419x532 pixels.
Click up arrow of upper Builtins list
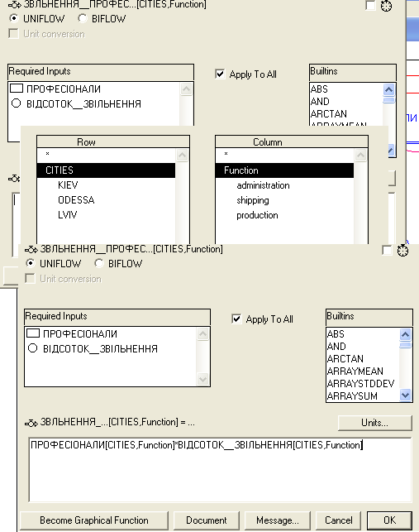388,89
